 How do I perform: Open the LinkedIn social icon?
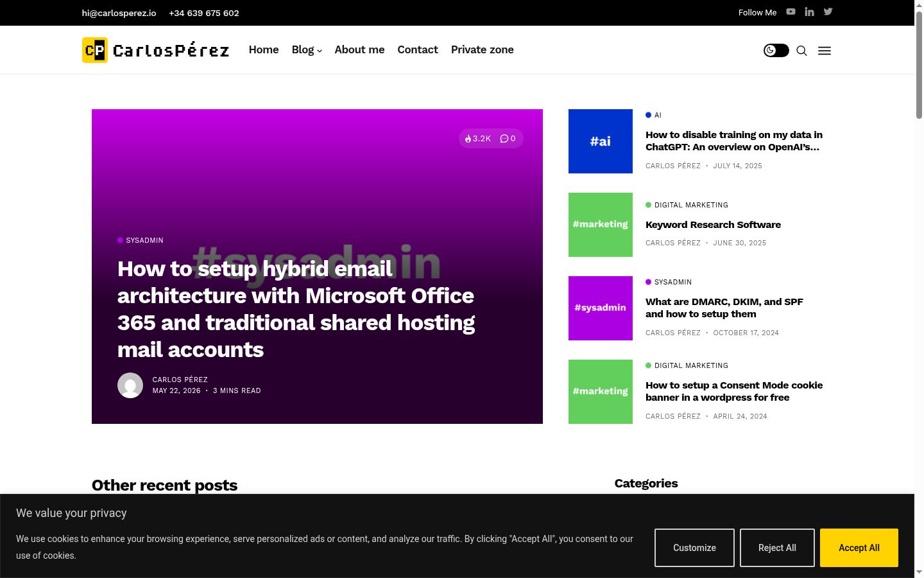pos(809,12)
